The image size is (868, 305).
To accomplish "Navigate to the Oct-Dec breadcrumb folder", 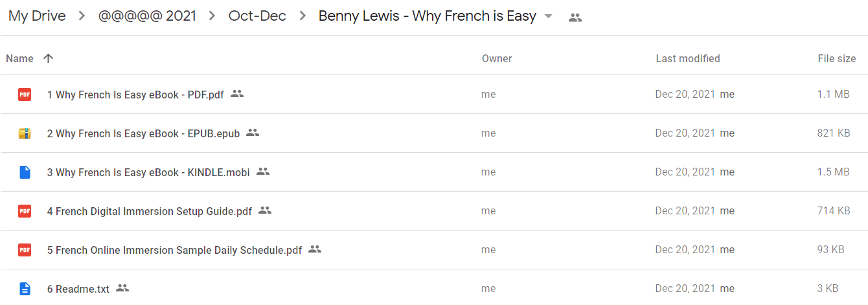I will (257, 16).
